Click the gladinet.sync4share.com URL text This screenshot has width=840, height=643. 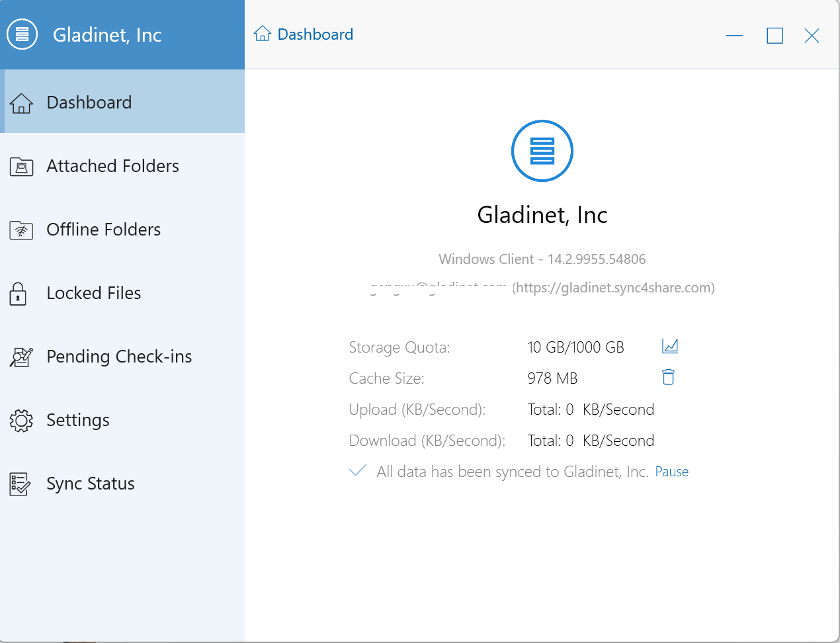click(x=614, y=288)
